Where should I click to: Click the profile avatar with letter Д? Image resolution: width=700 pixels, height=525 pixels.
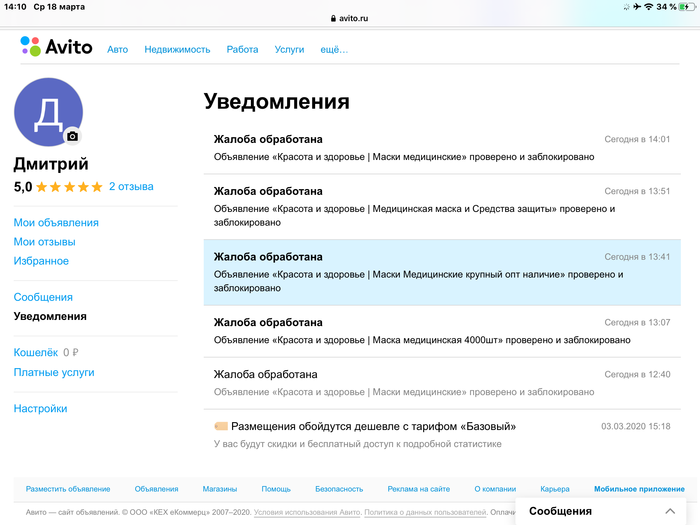[x=46, y=112]
